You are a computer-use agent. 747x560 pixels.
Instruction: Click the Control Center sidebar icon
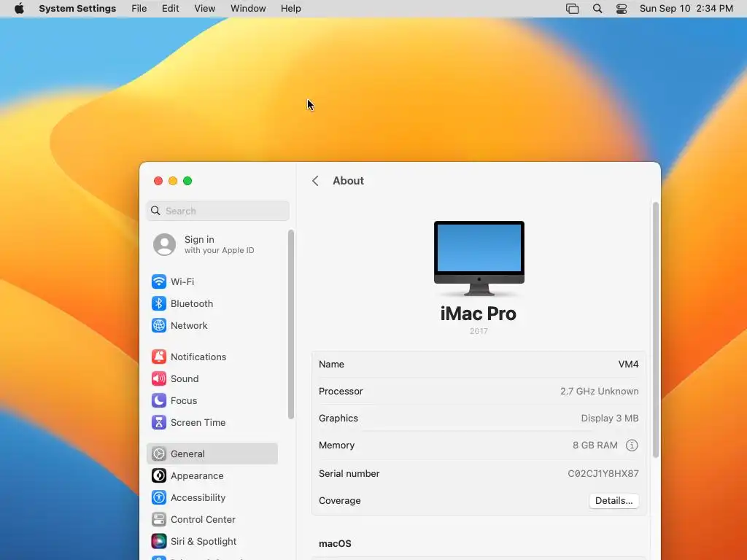point(158,519)
